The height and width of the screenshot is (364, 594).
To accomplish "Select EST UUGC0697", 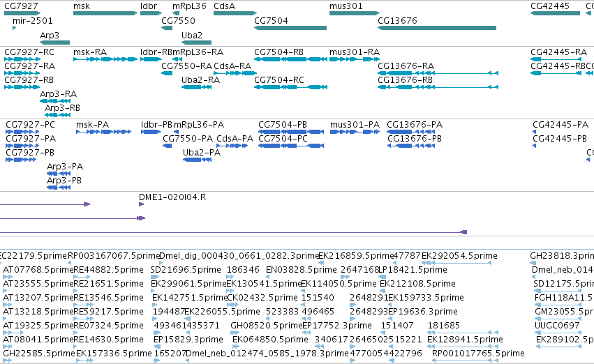I will tap(557, 326).
